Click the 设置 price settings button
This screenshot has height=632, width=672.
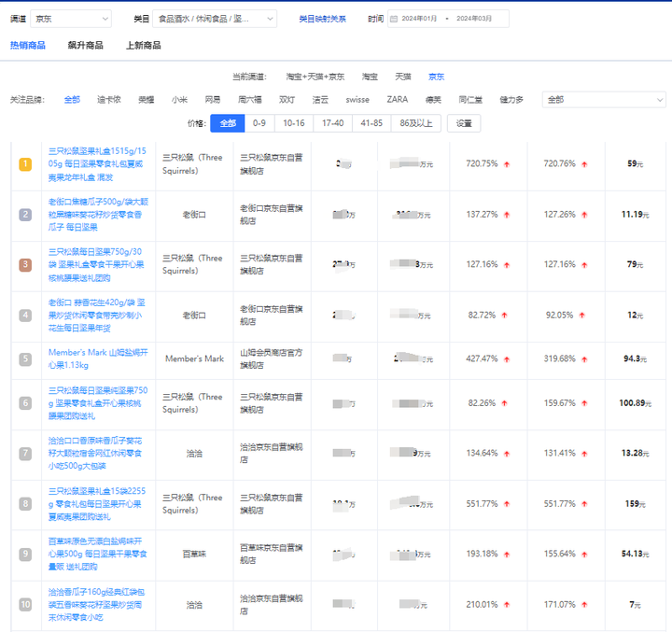click(x=464, y=123)
